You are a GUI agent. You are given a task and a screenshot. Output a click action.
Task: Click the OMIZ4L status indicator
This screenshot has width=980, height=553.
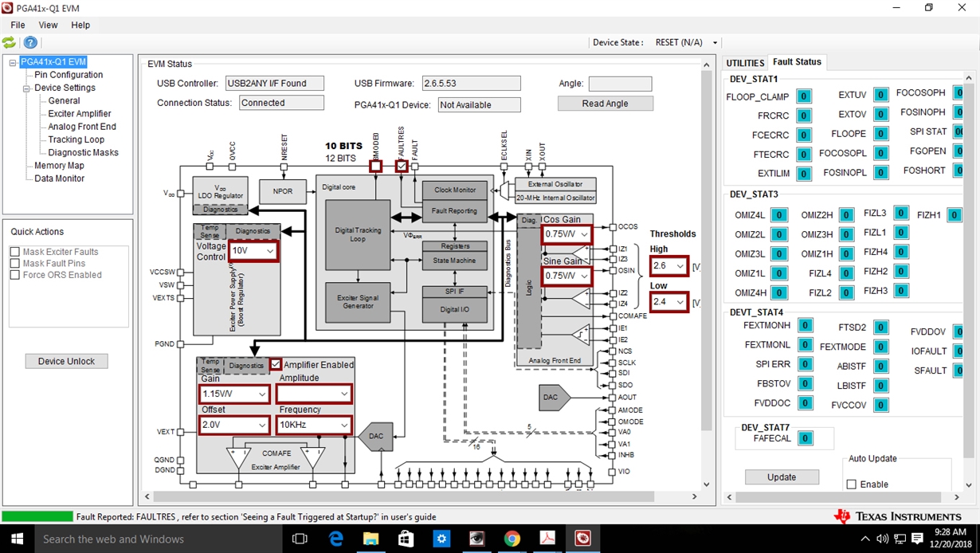click(x=779, y=215)
